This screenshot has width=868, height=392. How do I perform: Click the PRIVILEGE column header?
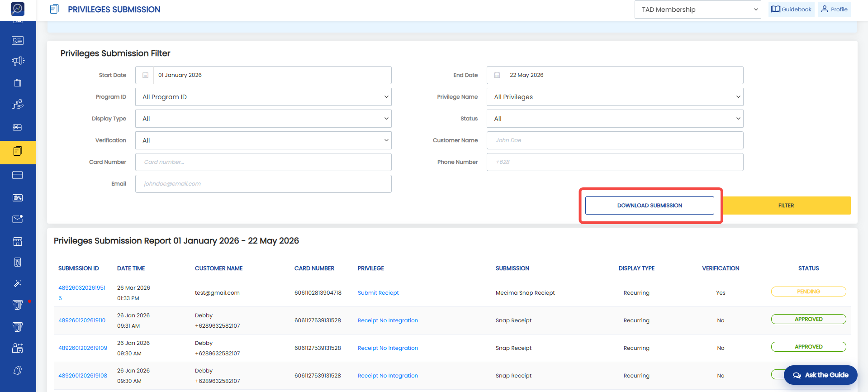[371, 268]
